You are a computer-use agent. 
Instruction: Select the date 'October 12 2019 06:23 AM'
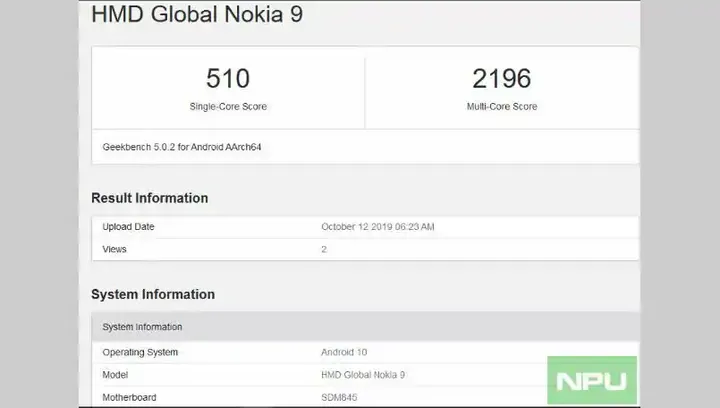377,227
